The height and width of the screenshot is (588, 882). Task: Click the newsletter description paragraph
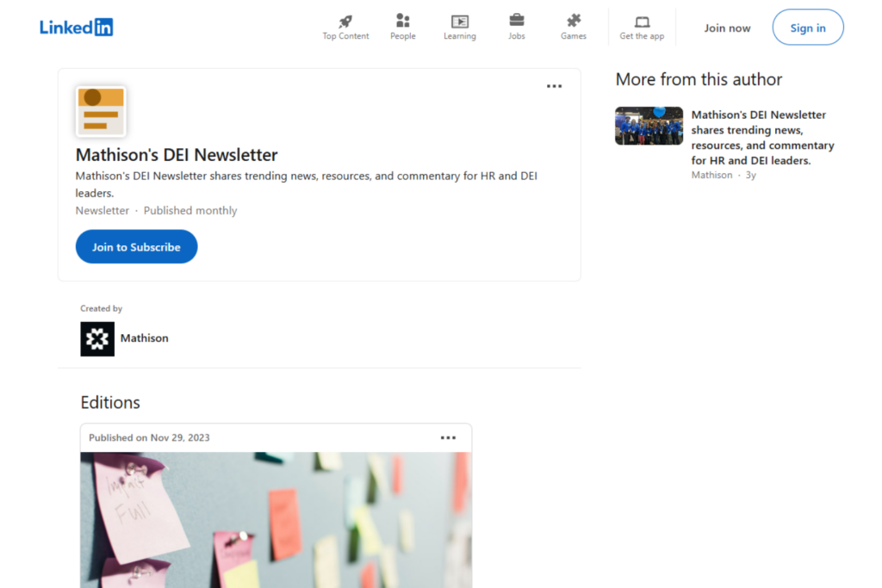[307, 184]
